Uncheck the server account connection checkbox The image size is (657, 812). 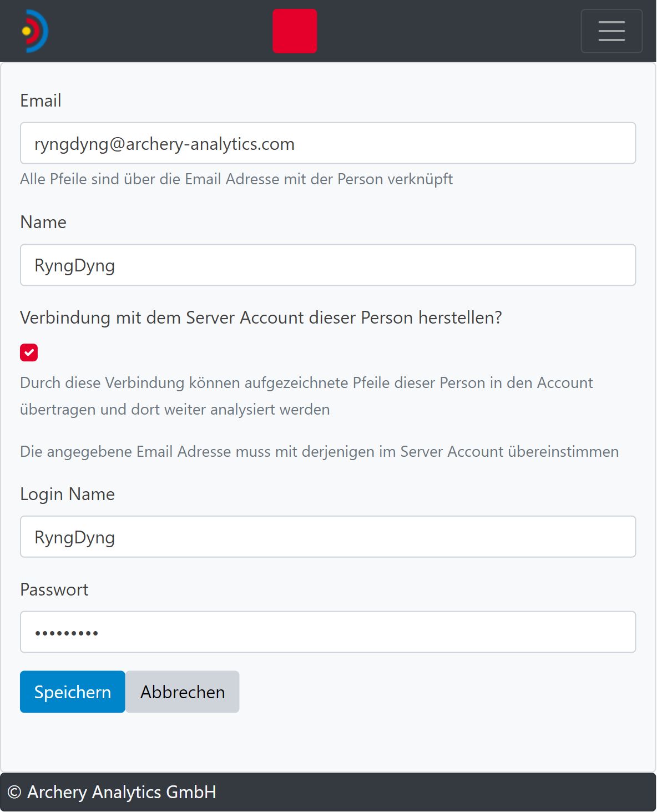(x=29, y=352)
